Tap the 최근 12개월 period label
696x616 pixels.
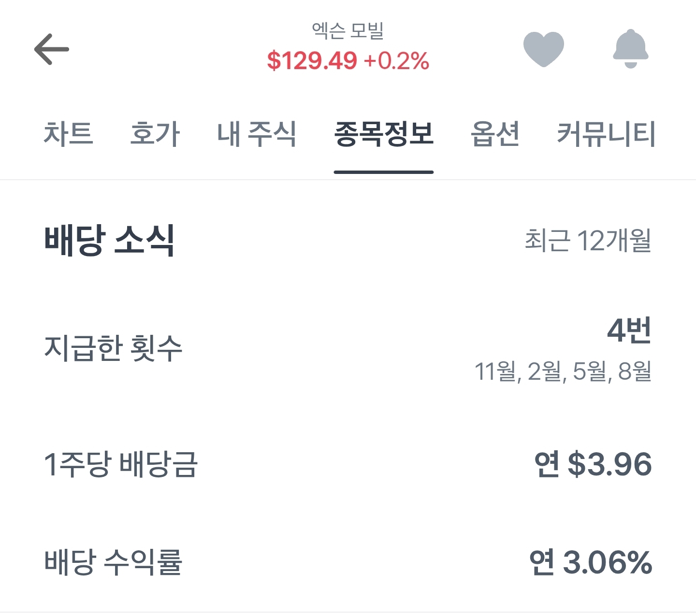(588, 240)
